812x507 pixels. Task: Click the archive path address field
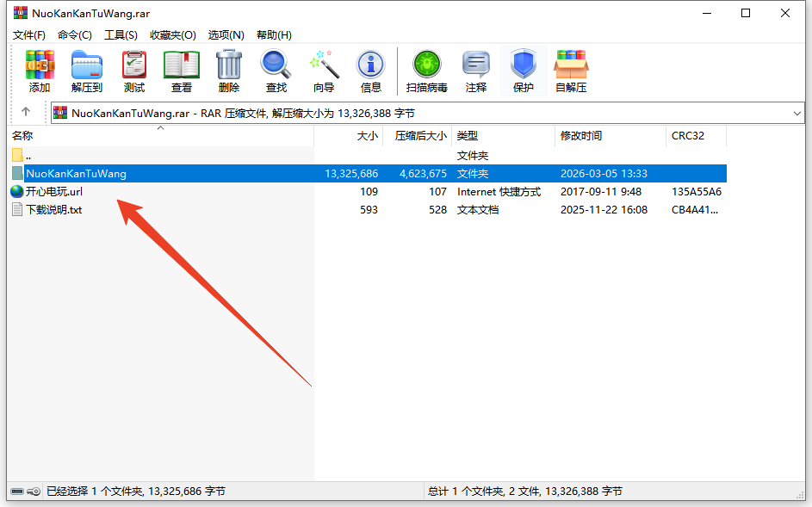[428, 113]
